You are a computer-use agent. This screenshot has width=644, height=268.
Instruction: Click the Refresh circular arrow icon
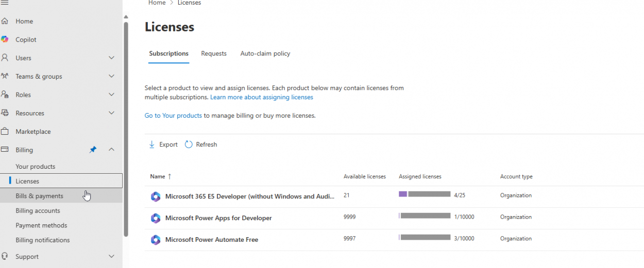[189, 145]
